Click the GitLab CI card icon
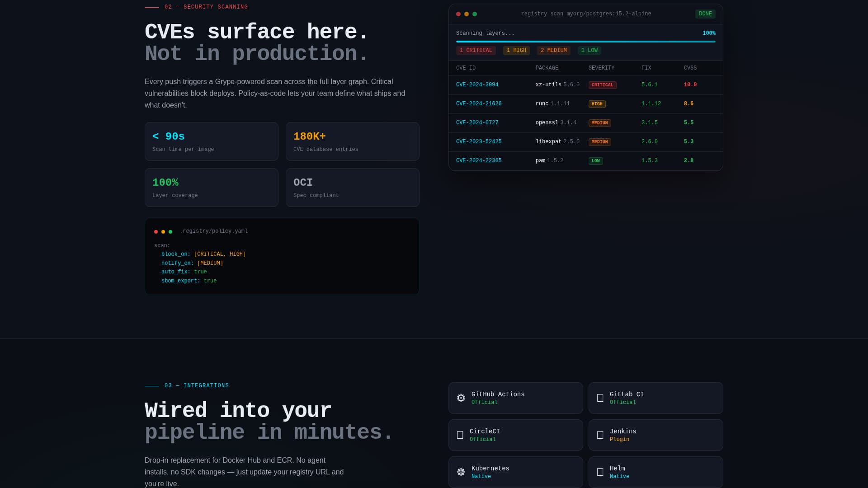This screenshot has width=868, height=488. click(x=600, y=398)
